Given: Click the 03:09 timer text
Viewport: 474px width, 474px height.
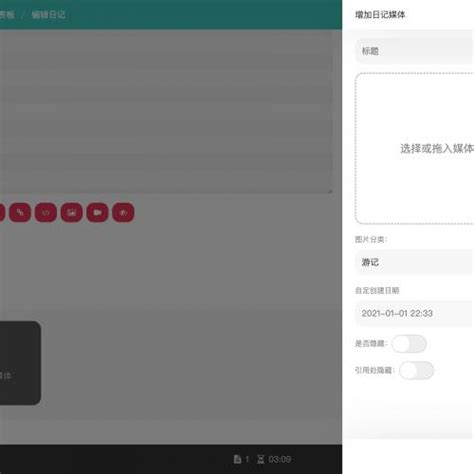Looking at the screenshot, I should pos(280,459).
